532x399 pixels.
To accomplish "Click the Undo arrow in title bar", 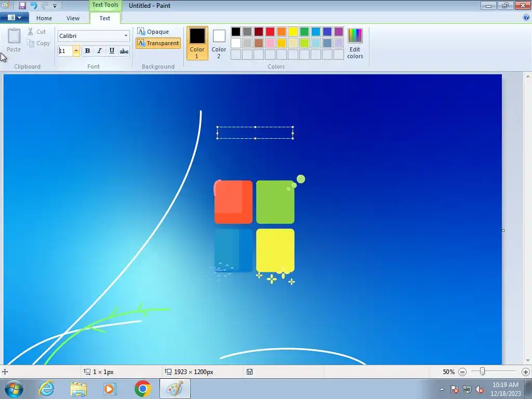I will pyautogui.click(x=34, y=5).
